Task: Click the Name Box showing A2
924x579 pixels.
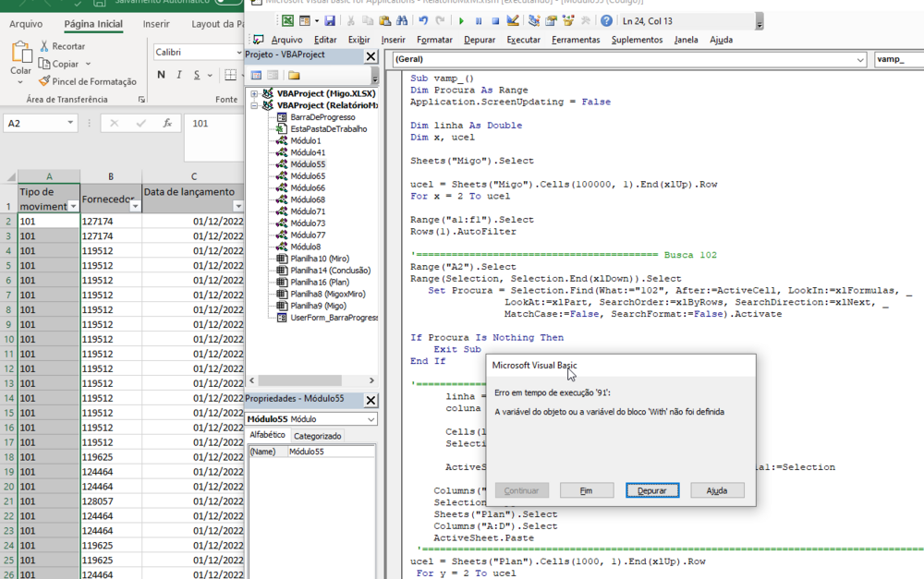Action: [34, 123]
